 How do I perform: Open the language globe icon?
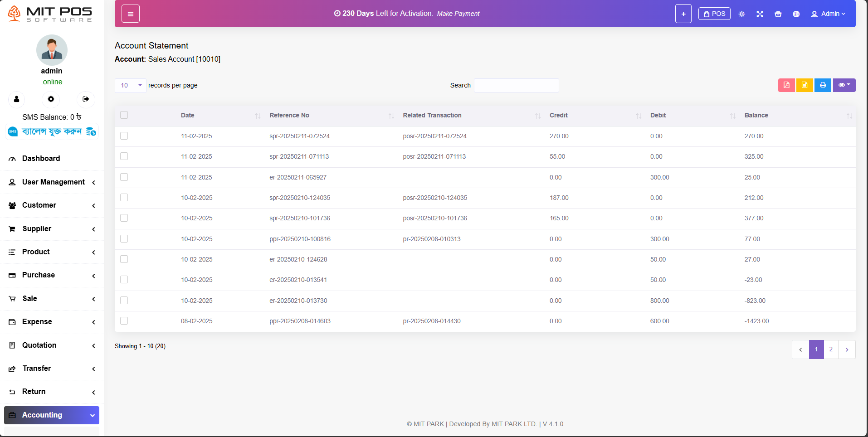click(796, 14)
